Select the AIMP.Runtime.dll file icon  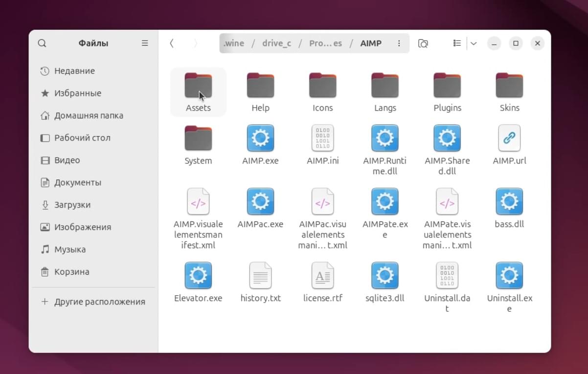pyautogui.click(x=385, y=138)
